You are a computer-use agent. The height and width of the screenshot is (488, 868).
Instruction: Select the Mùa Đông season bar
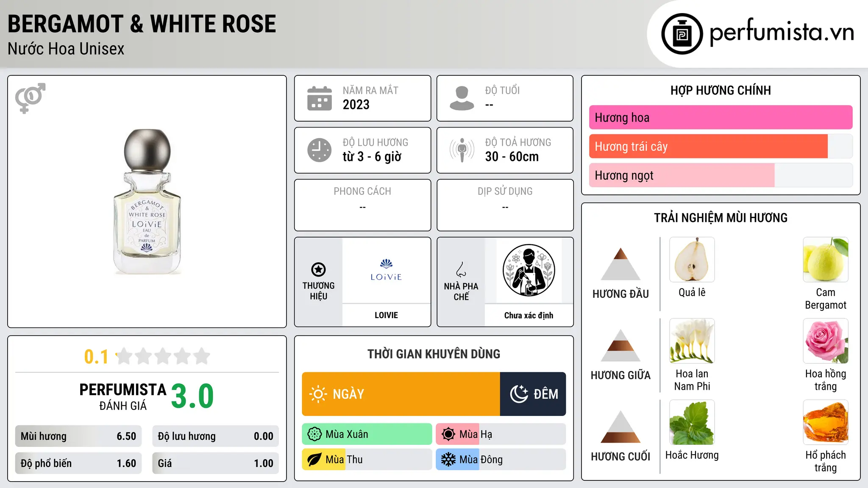click(x=501, y=460)
